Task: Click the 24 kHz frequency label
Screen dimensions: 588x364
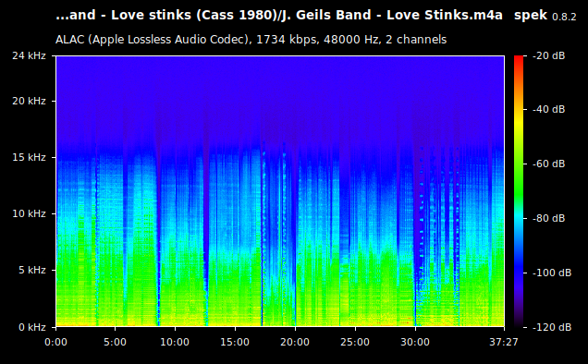Action: click(x=29, y=55)
